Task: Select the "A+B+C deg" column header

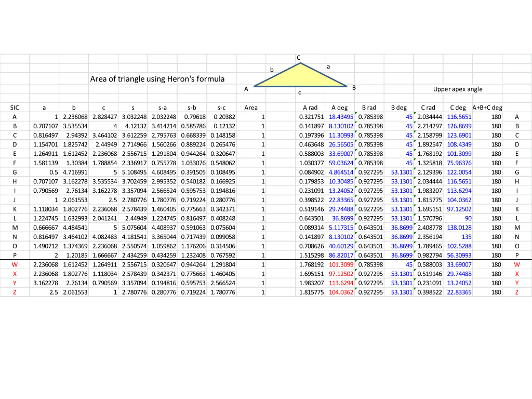Action: pyautogui.click(x=487, y=108)
